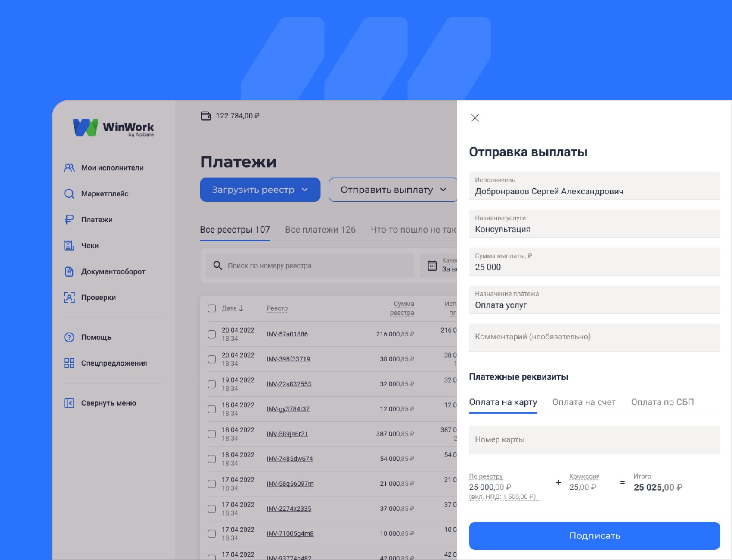Switch to the Оплата на счет tab
732x560 pixels.
[584, 402]
